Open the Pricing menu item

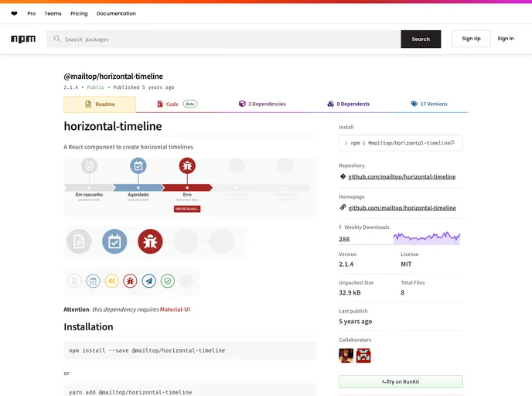79,14
